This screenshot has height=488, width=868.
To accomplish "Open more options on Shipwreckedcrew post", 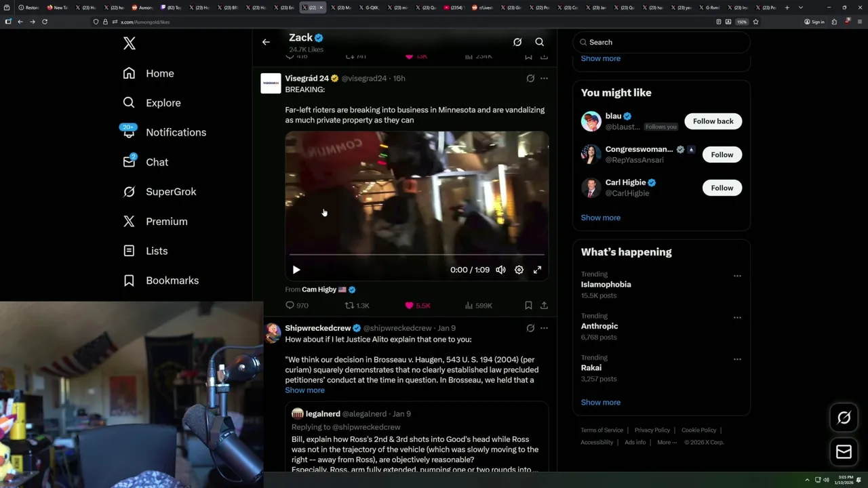I will [x=544, y=328].
